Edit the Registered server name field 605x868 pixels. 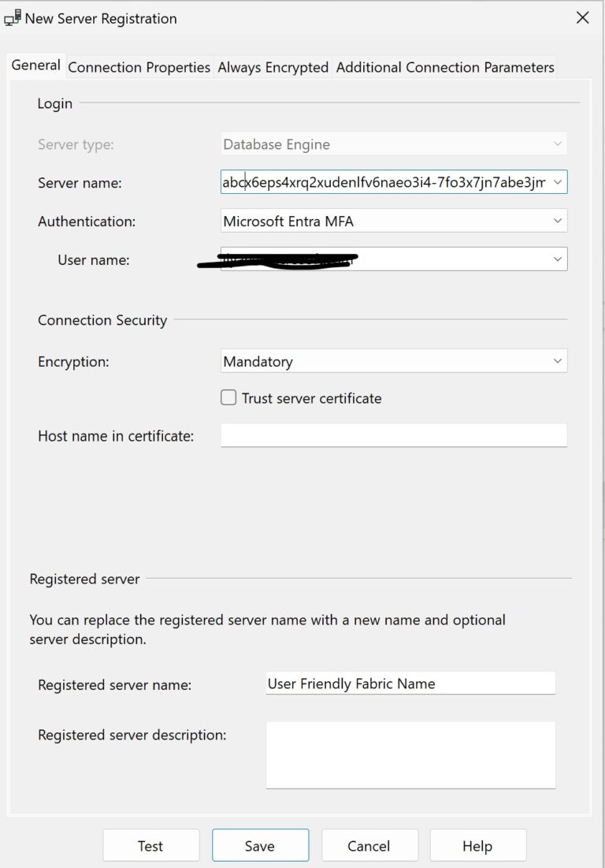click(410, 683)
